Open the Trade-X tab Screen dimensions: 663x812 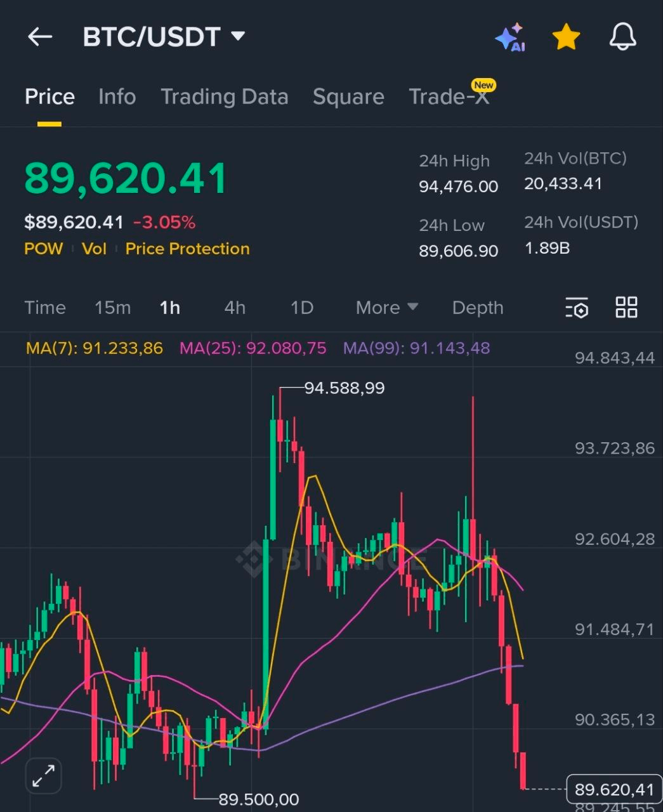pyautogui.click(x=449, y=97)
